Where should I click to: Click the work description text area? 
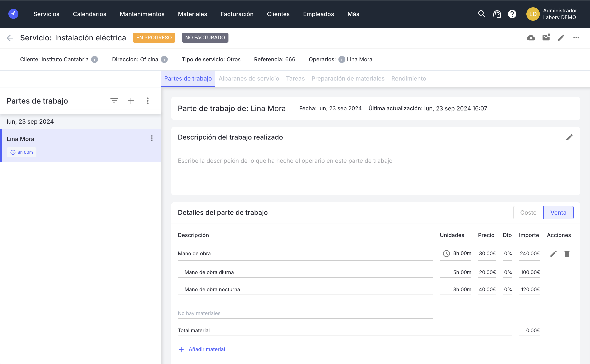(x=376, y=171)
